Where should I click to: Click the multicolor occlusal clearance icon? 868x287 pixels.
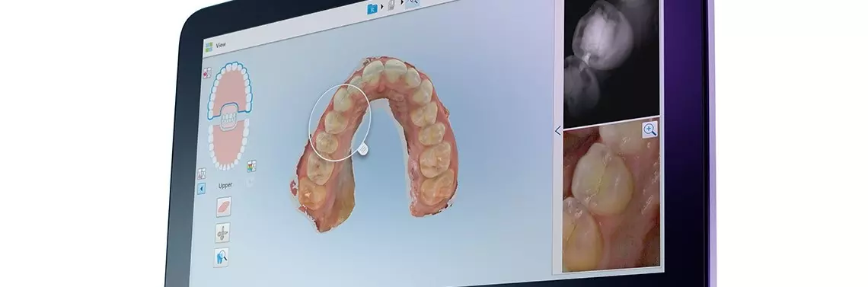(x=252, y=165)
